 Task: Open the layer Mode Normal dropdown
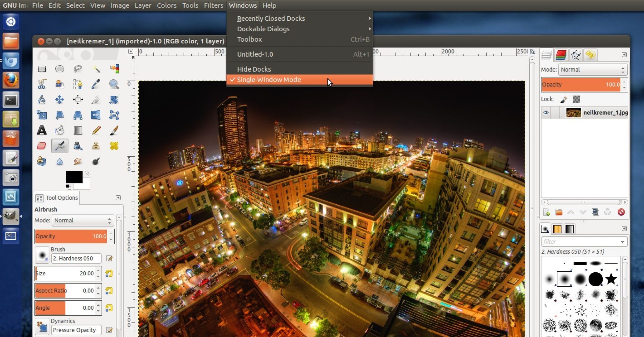[592, 70]
